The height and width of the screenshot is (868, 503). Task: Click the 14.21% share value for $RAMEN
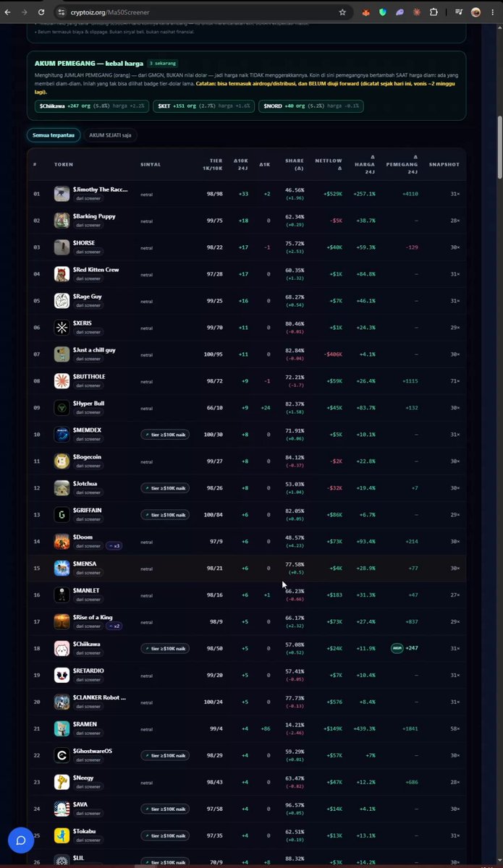point(295,726)
